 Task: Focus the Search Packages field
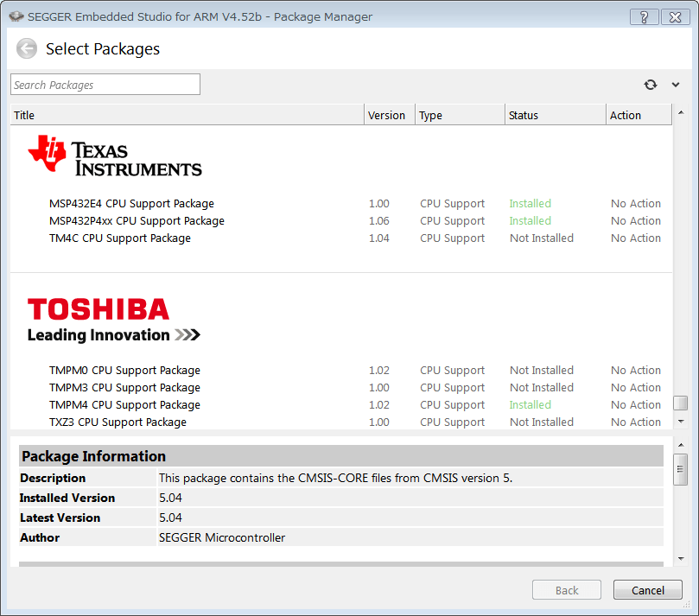coord(105,85)
